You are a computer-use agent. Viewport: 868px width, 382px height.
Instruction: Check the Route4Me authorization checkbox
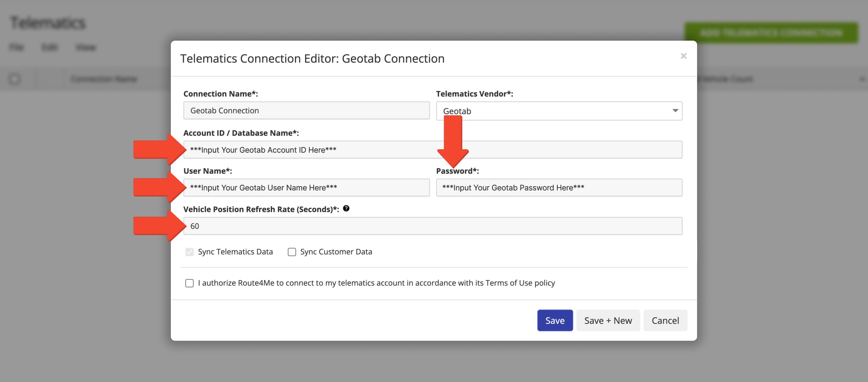coord(189,283)
